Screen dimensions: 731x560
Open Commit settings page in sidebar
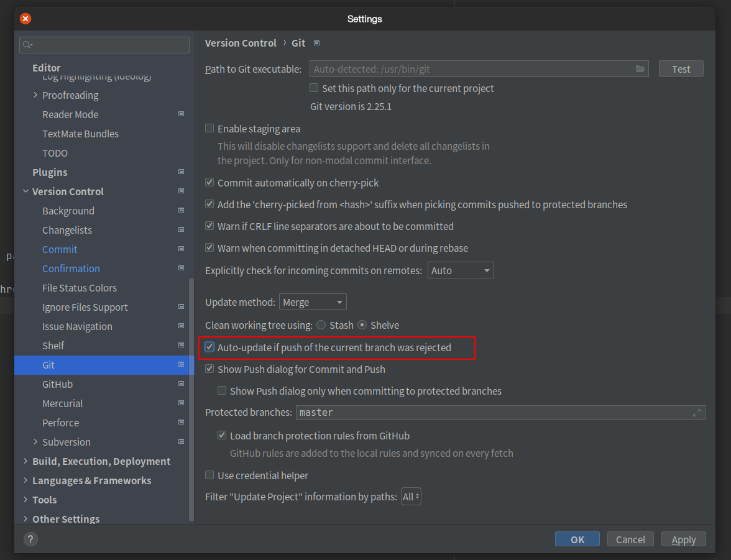(x=60, y=249)
